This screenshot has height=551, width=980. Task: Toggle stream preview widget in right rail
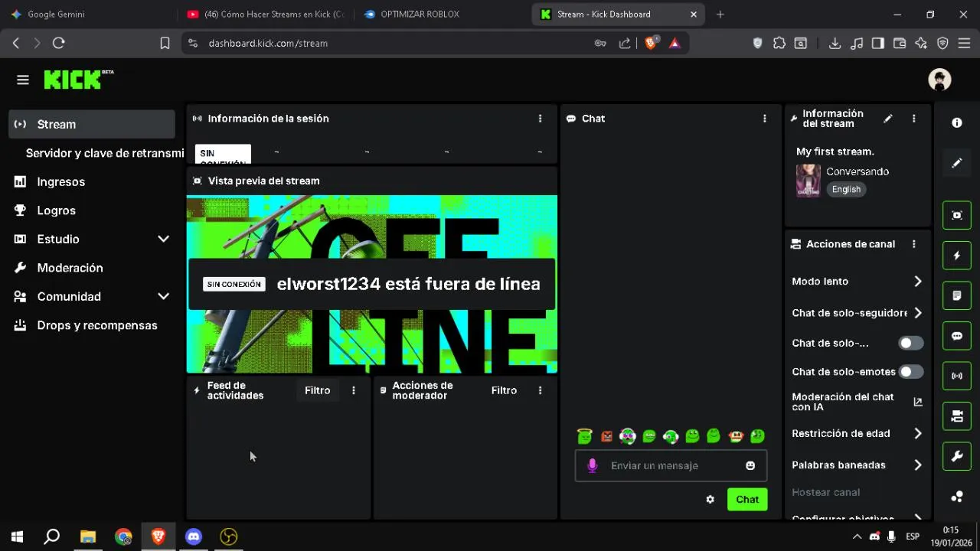coord(957,215)
